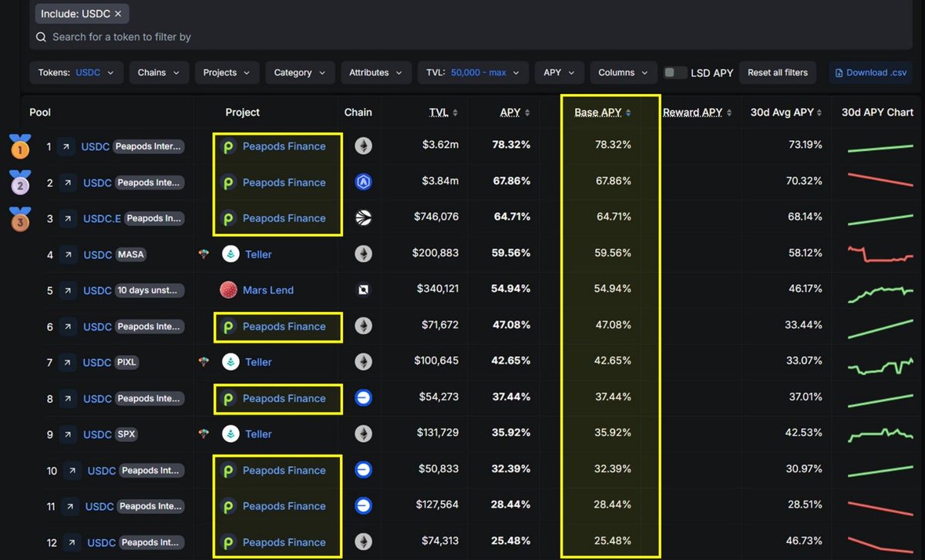Sort by Base APY column header
Image resolution: width=925 pixels, height=560 pixels.
point(603,112)
